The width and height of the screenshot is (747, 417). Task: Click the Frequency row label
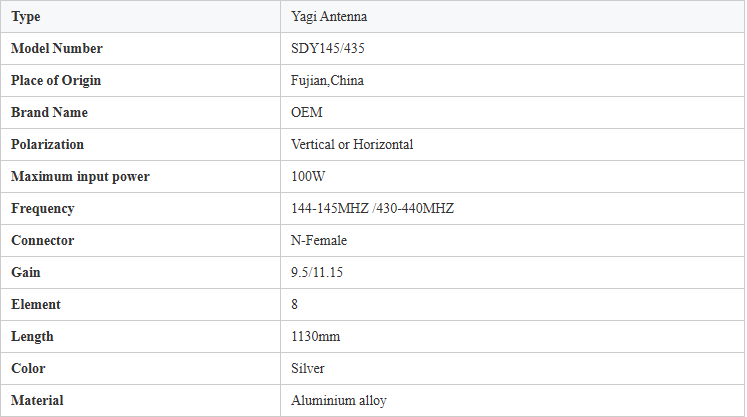click(42, 209)
